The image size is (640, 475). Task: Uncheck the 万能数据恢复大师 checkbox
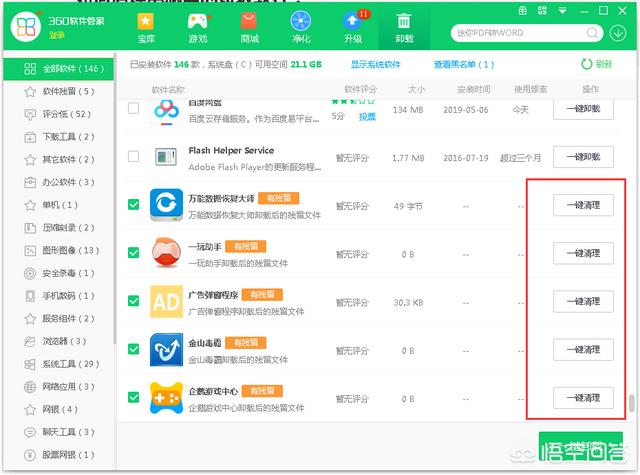pyautogui.click(x=134, y=205)
